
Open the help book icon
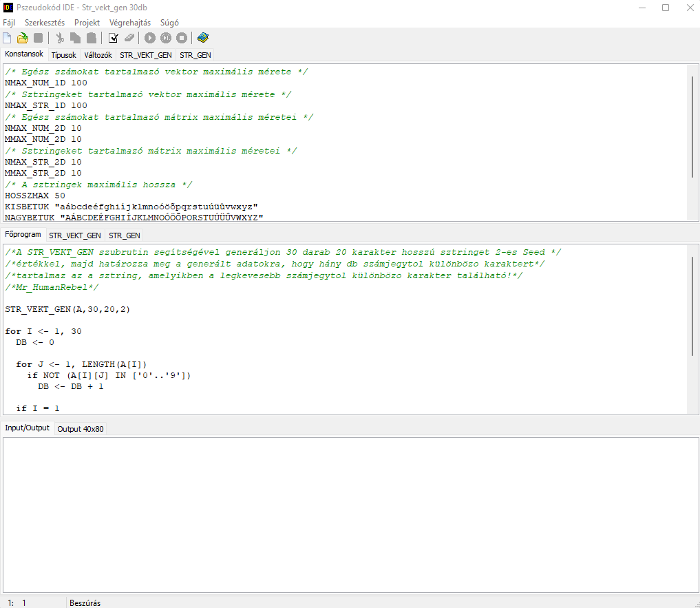tap(202, 38)
